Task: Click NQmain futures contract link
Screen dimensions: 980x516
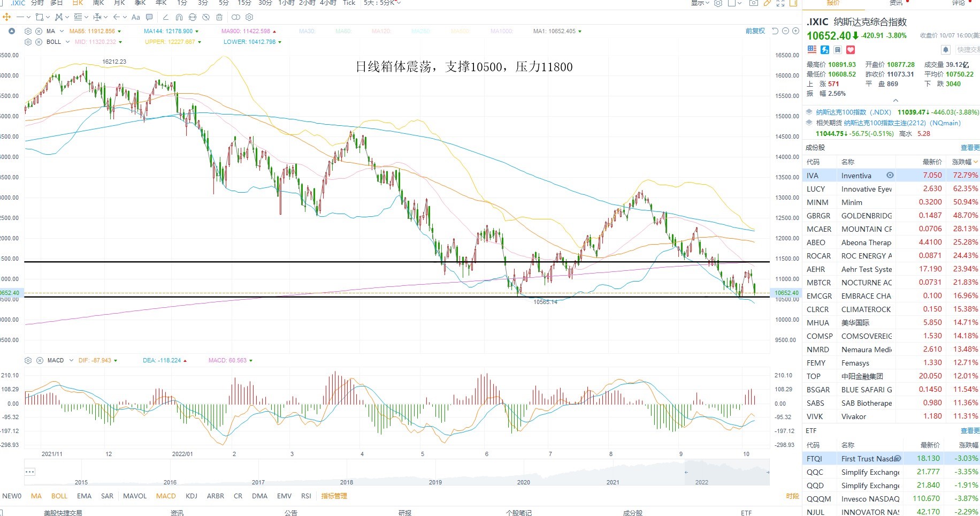Action: click(902, 123)
